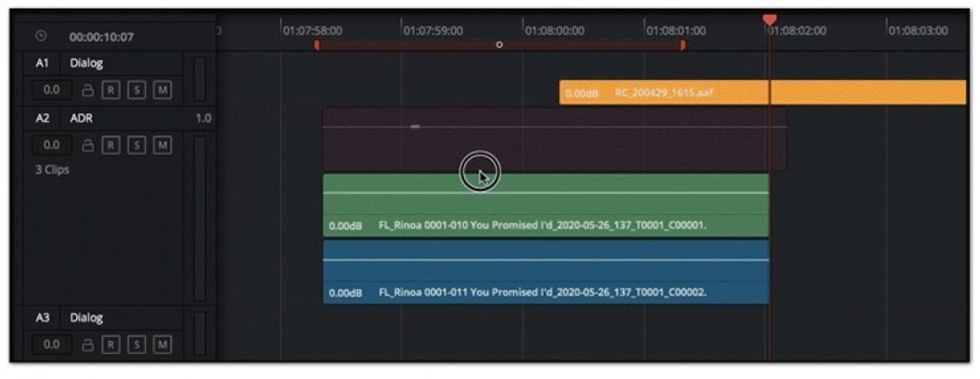Click A1 track volume 0.0 field
Viewport: 980px width, 379px height.
pyautogui.click(x=51, y=90)
